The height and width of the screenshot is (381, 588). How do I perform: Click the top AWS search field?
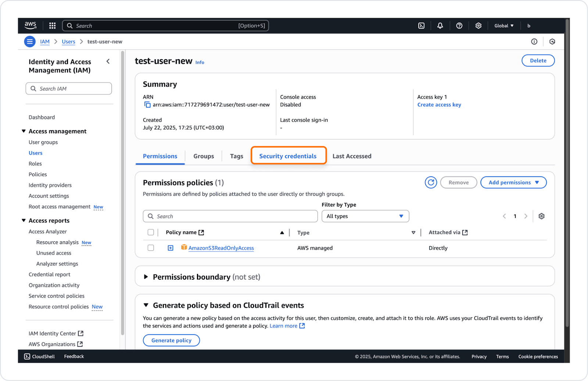pyautogui.click(x=165, y=26)
